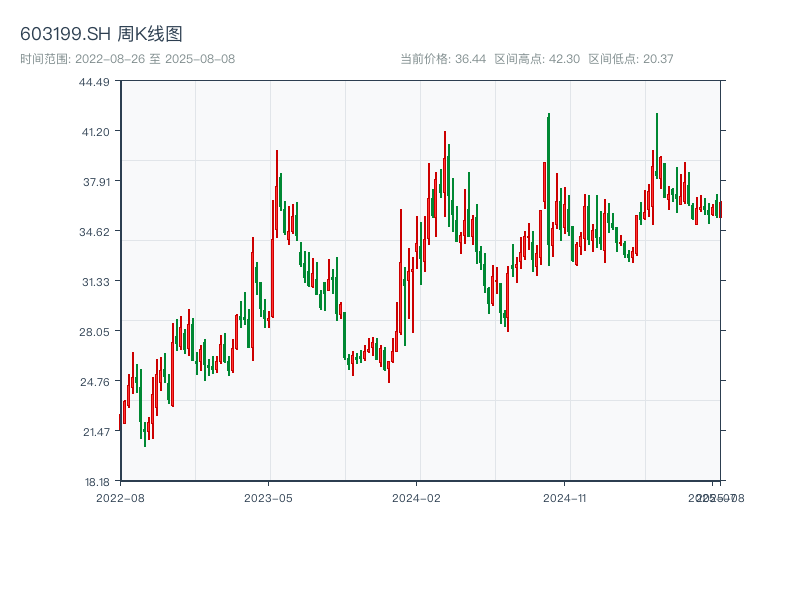
Task: Click the tallest green candle near late 2024
Action: coord(549,189)
